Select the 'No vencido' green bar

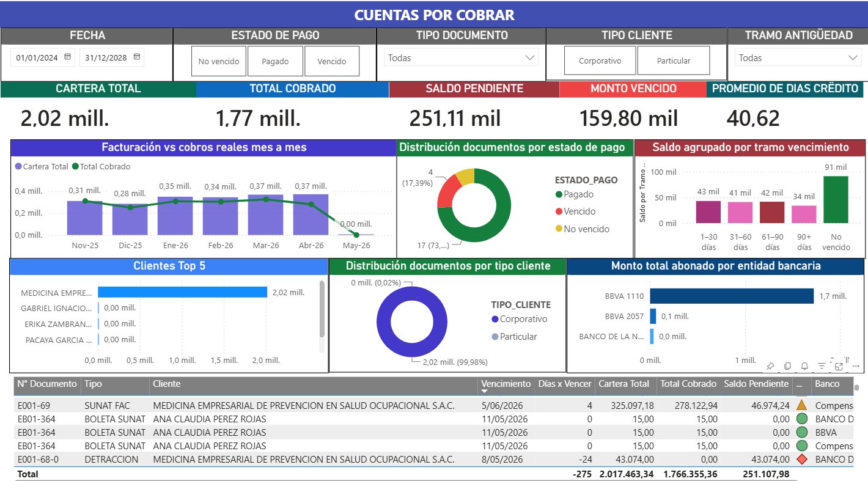(x=836, y=199)
